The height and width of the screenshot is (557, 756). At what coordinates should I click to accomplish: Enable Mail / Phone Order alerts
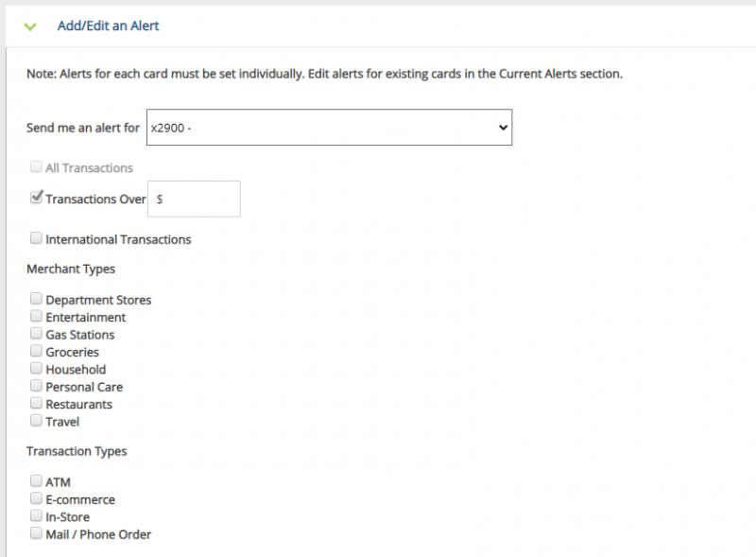[x=37, y=533]
